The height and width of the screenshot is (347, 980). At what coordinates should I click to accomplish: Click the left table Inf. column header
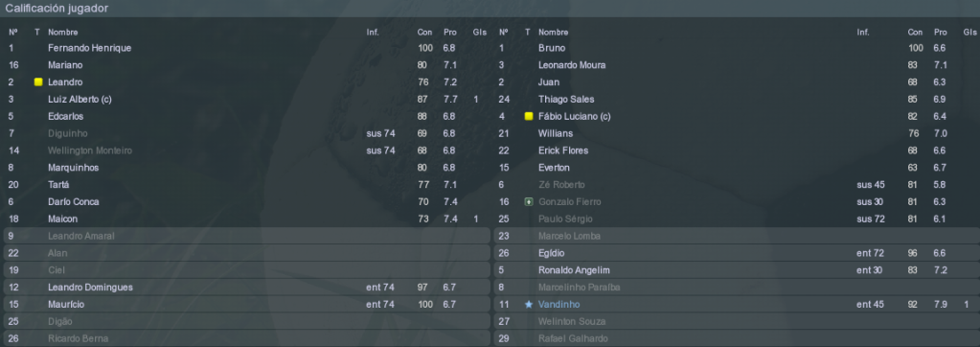coord(373,32)
